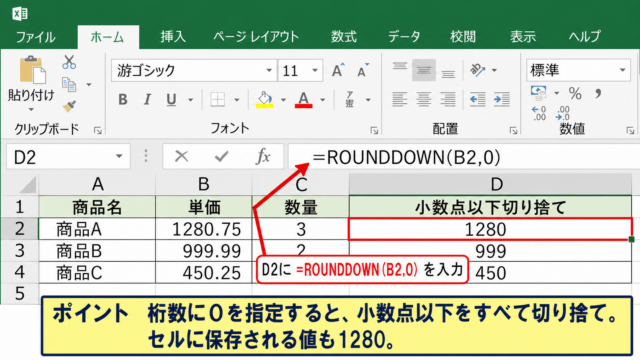Apply red font color A

[303, 100]
